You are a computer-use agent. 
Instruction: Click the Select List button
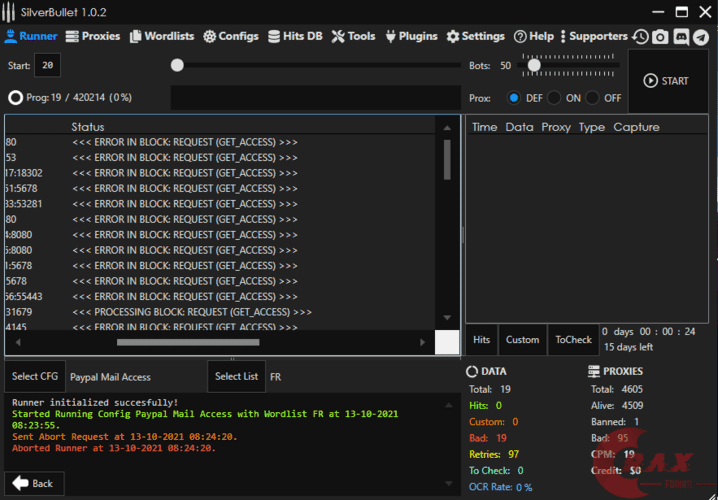[x=237, y=377]
